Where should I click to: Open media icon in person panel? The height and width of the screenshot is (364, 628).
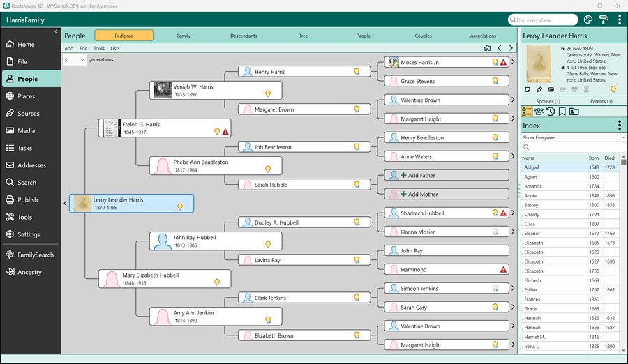click(551, 90)
